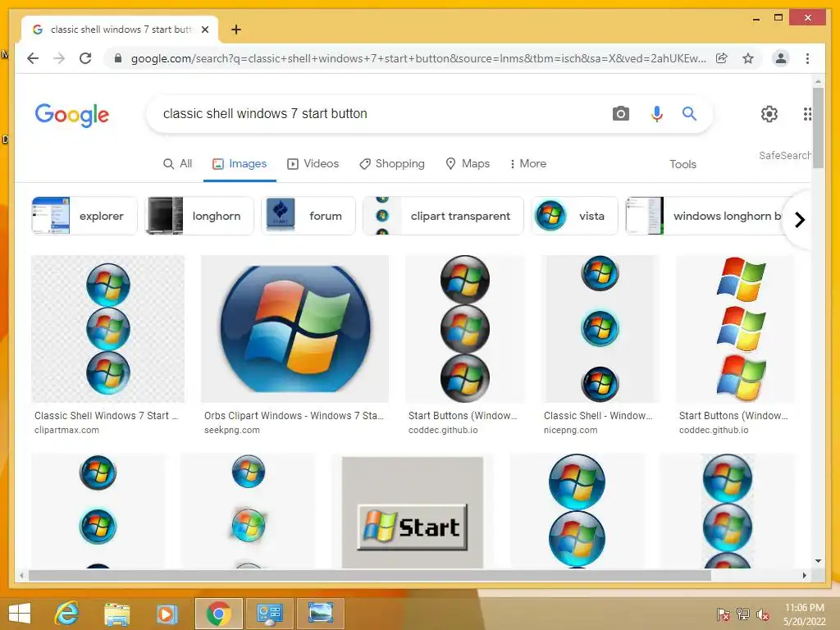The width and height of the screenshot is (840, 630).
Task: Click the Google logo
Action: pos(72,115)
